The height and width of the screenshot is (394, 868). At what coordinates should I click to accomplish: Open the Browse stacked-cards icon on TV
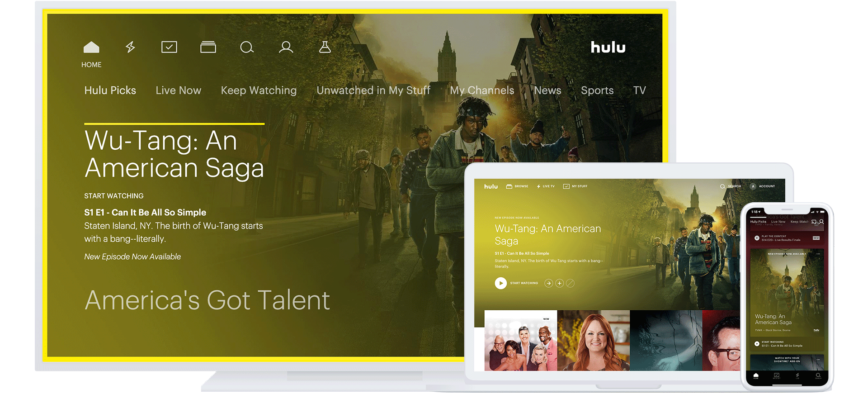coord(208,47)
